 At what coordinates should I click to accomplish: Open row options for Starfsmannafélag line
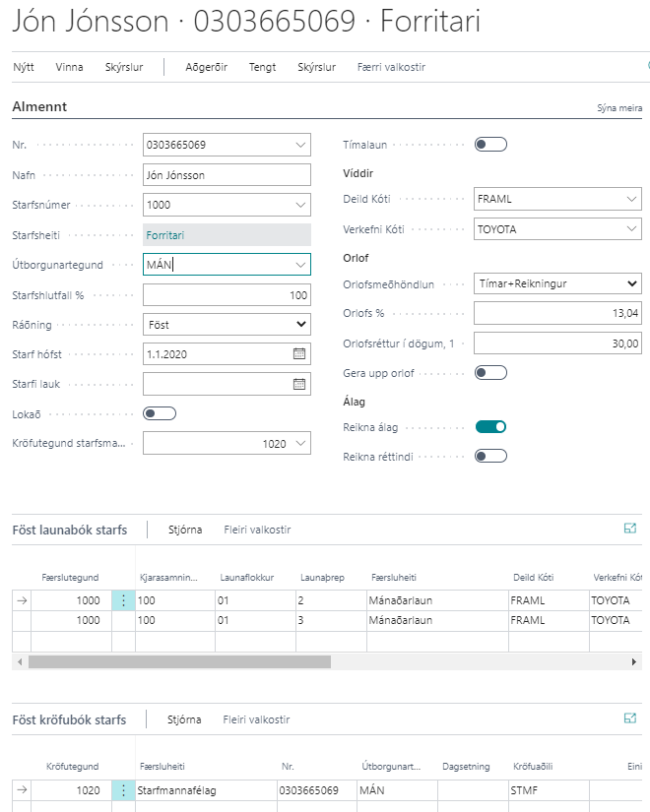pyautogui.click(x=123, y=790)
